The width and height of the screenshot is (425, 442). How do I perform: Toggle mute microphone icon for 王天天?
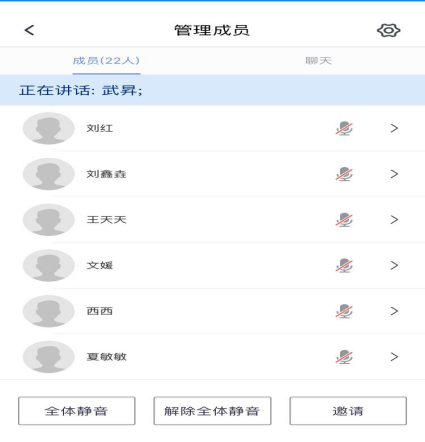click(344, 220)
